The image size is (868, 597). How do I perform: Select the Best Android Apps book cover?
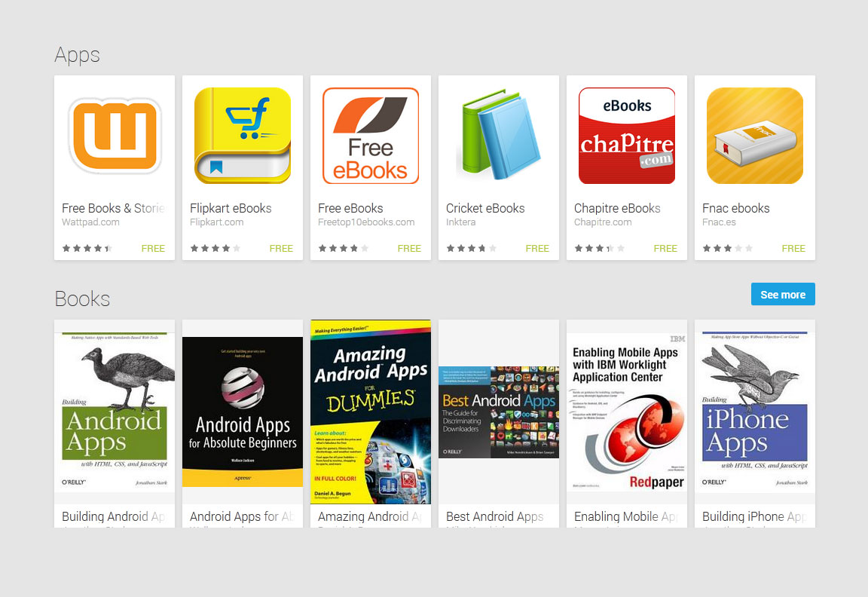coord(499,412)
